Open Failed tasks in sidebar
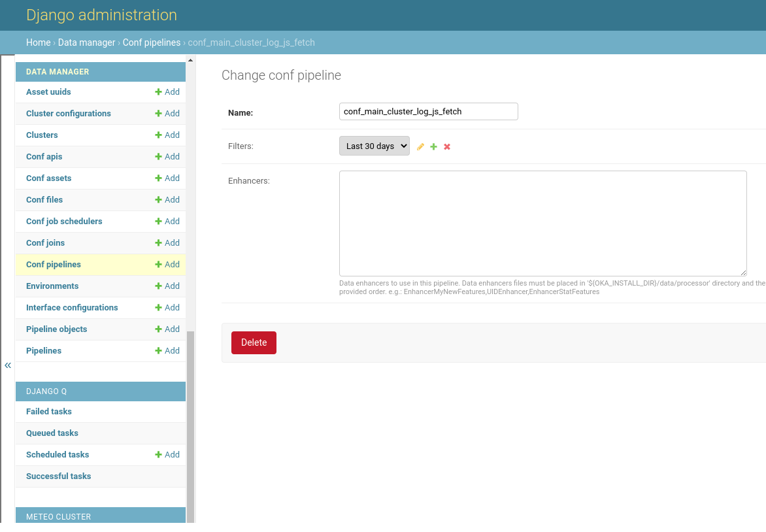This screenshot has height=532, width=766. click(49, 412)
